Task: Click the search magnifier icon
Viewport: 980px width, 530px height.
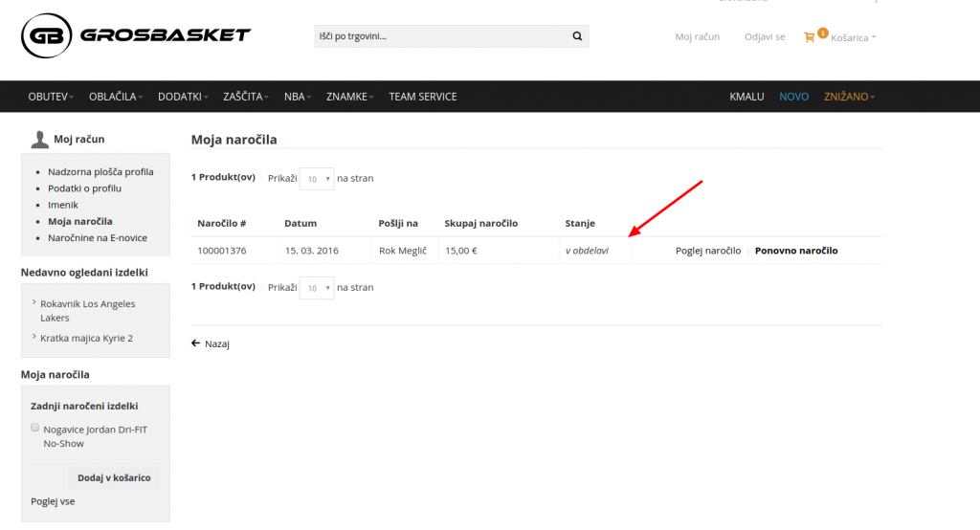Action: tap(577, 36)
